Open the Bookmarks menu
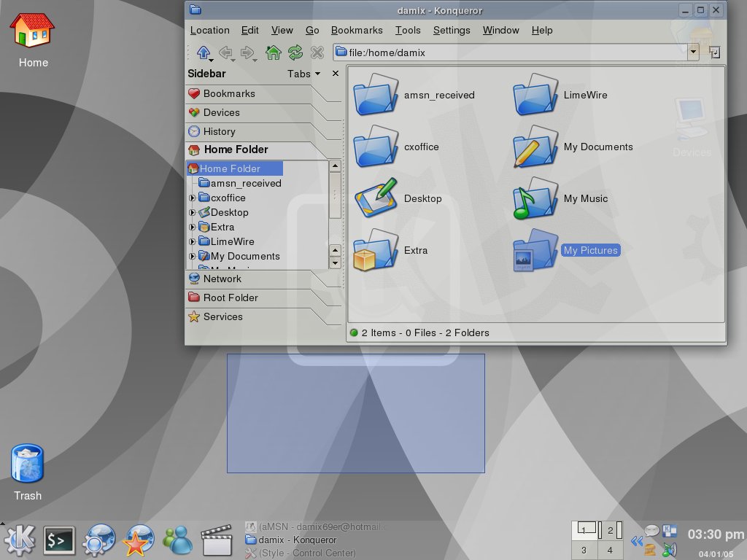The image size is (747, 560). (357, 30)
